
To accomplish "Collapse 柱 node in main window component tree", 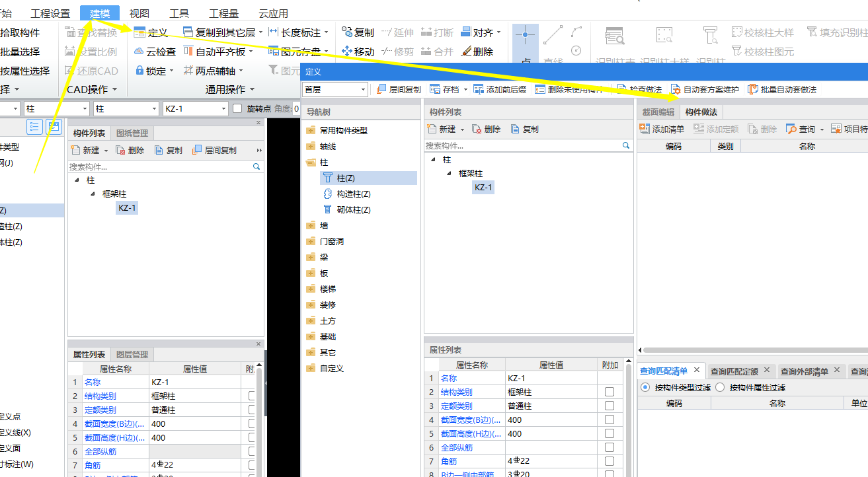I will click(77, 180).
